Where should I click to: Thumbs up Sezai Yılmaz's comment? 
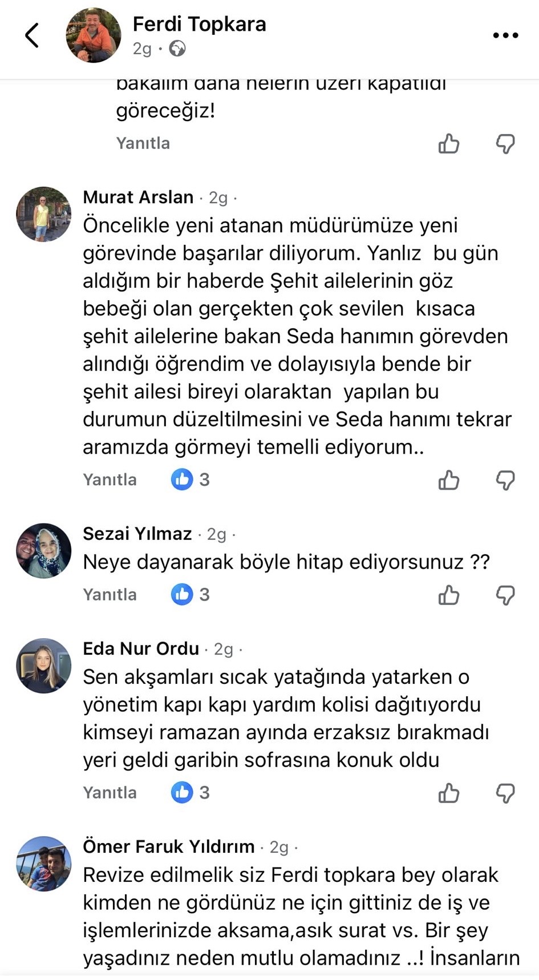tap(449, 595)
